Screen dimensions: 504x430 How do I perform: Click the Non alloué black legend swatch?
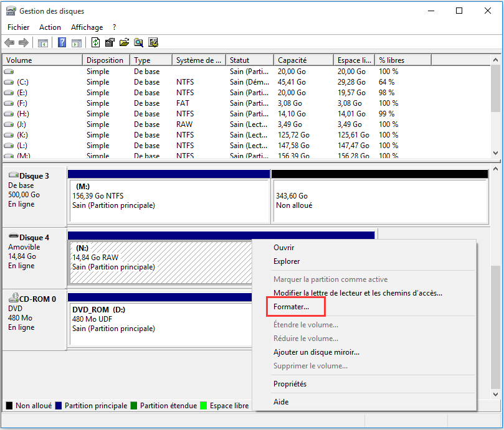[9, 406]
